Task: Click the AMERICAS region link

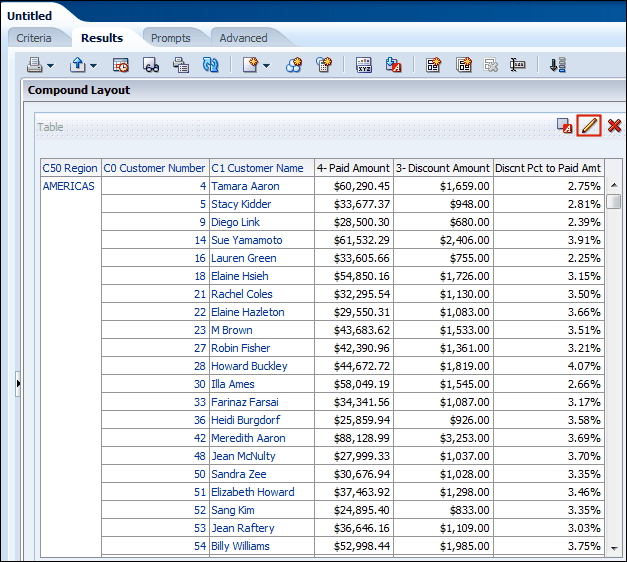Action: tap(68, 186)
